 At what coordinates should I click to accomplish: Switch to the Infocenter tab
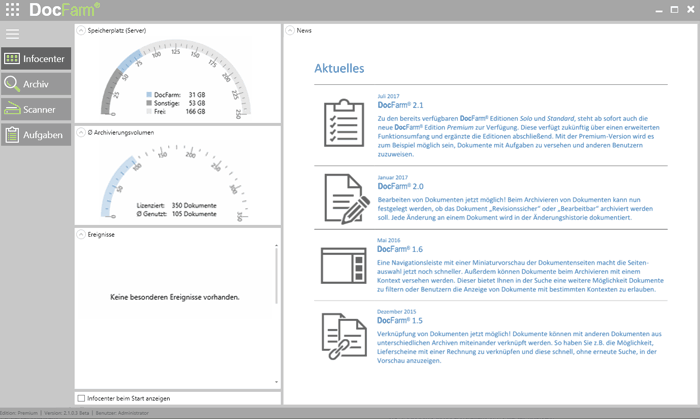[x=36, y=59]
